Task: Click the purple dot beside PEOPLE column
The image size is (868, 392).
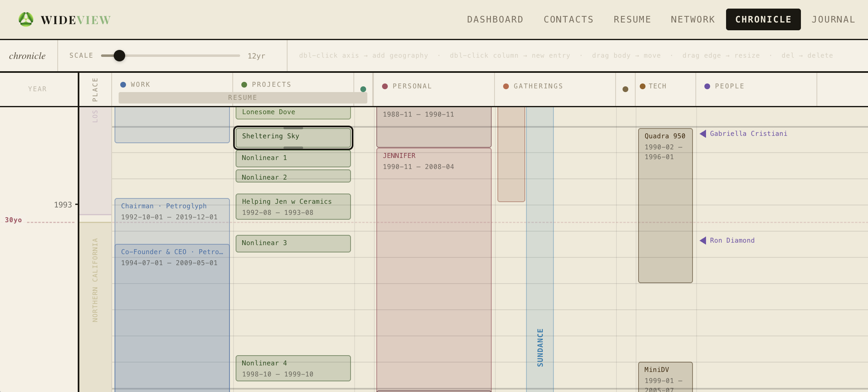Action: click(707, 86)
